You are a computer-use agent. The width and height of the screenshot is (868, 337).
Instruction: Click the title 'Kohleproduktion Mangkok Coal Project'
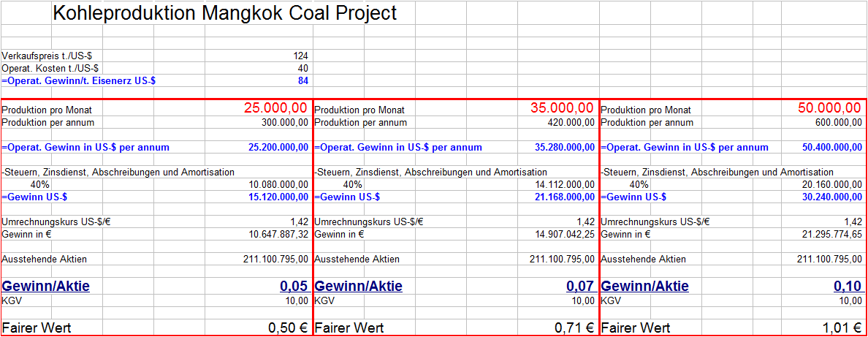pyautogui.click(x=225, y=13)
